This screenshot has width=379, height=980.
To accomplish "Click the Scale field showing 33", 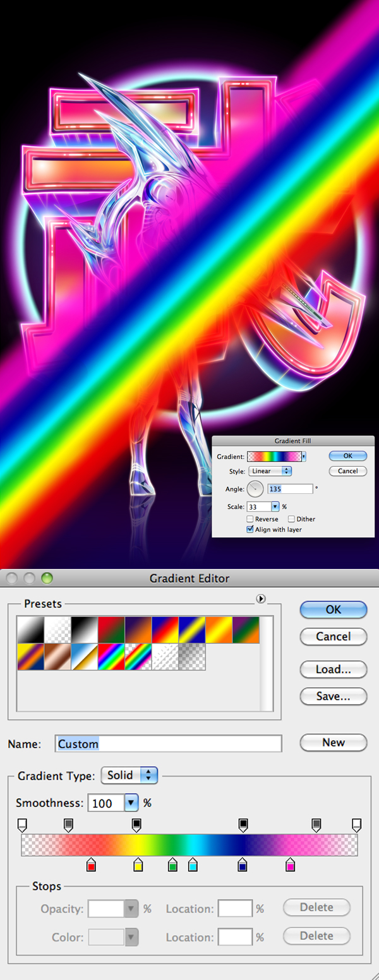I will (259, 506).
